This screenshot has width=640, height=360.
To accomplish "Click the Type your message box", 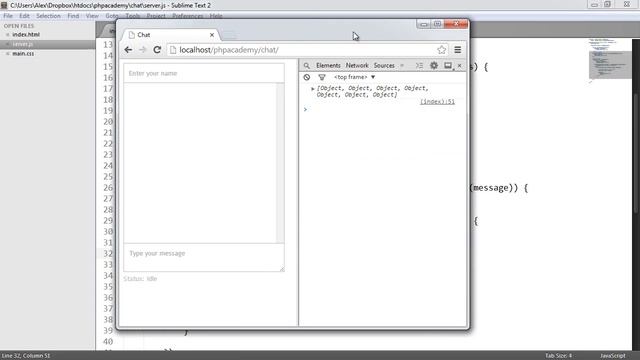I will (x=204, y=258).
